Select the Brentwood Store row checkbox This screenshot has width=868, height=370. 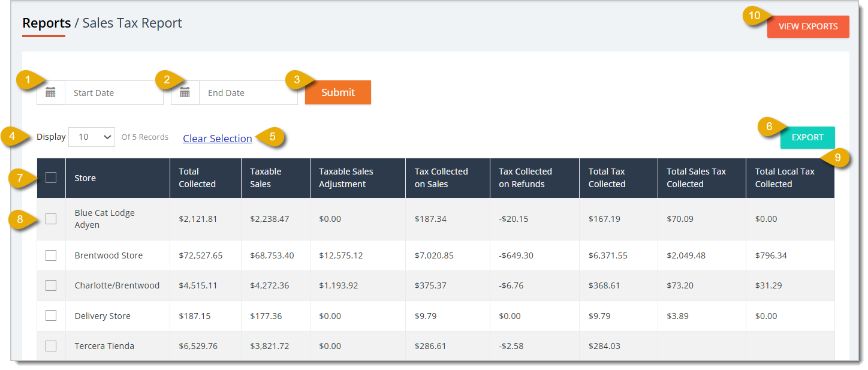[x=51, y=255]
